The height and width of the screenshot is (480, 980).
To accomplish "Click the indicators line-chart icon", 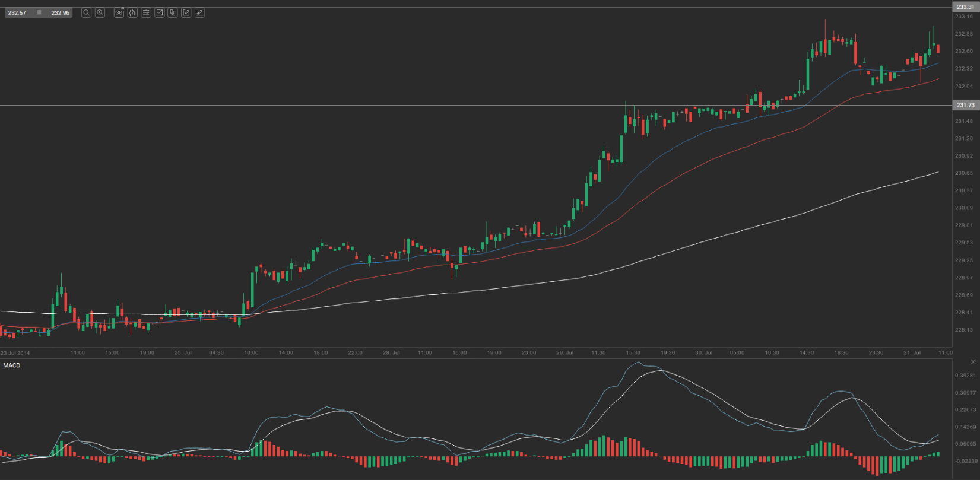I will point(160,12).
